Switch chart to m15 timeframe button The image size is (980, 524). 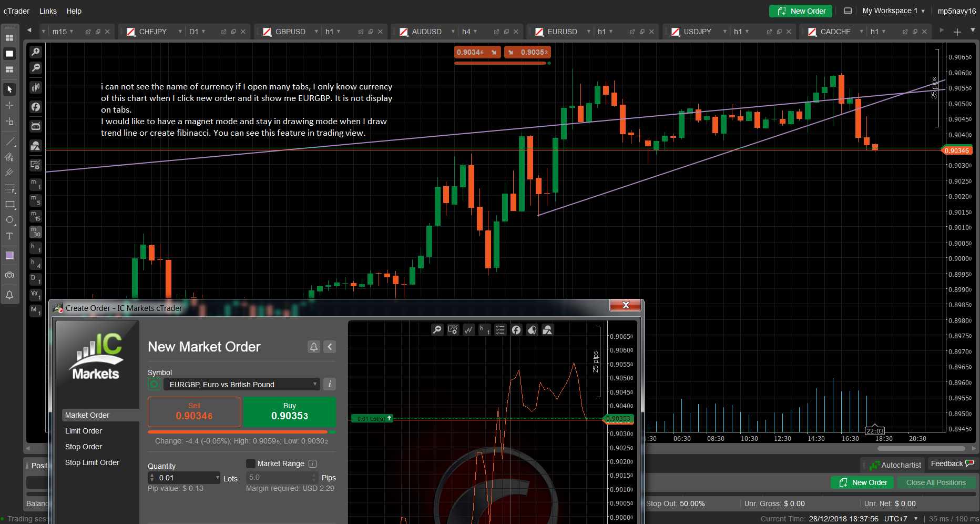pyautogui.click(x=35, y=216)
